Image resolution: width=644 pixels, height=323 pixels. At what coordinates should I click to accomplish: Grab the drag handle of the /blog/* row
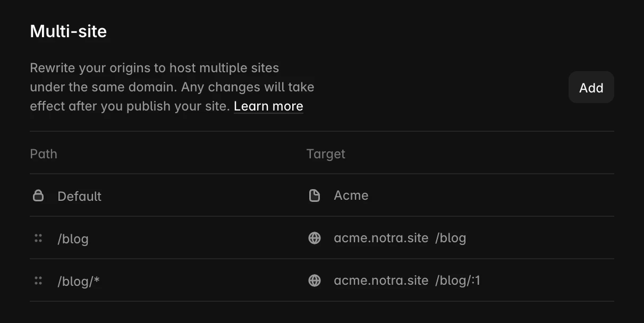tap(38, 280)
